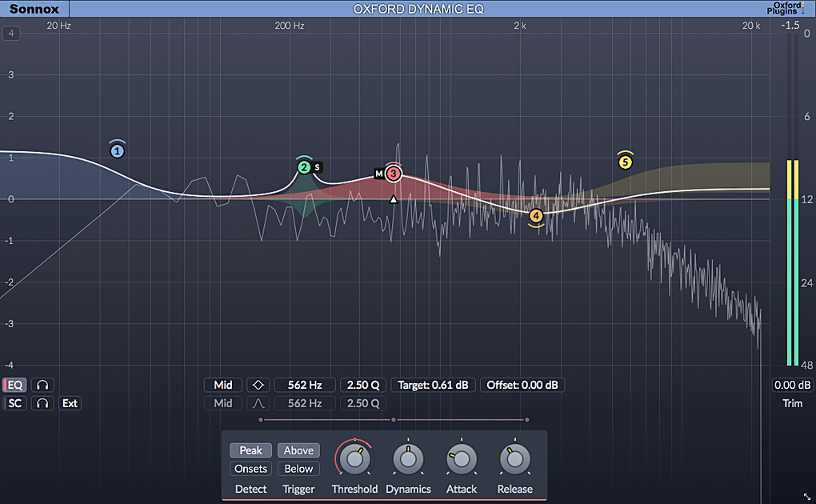Open the EQ Mid channel selector
This screenshot has width=816, height=504.
222,385
